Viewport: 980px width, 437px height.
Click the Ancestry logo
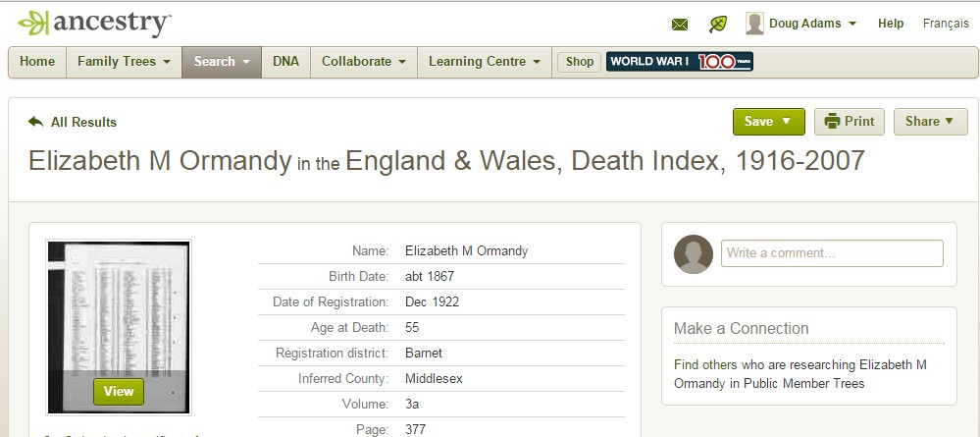[x=94, y=24]
